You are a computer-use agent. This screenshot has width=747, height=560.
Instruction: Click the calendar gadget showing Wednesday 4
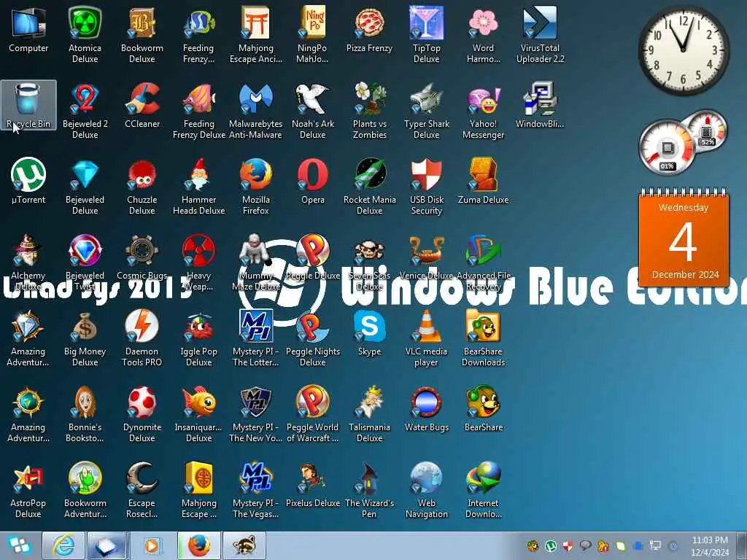684,237
